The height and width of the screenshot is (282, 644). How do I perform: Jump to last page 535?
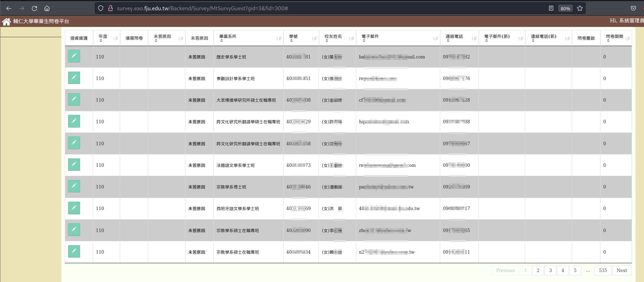(x=603, y=270)
